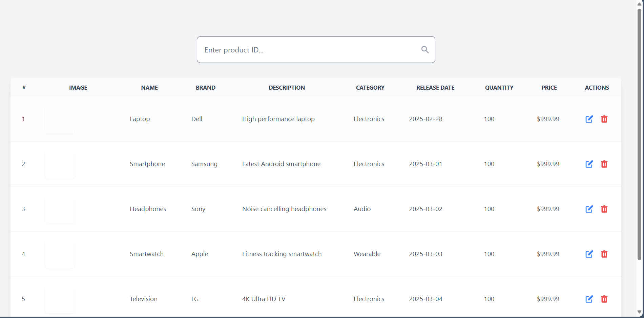Image resolution: width=644 pixels, height=318 pixels.
Task: Click the product search magnifier icon
Action: click(424, 49)
